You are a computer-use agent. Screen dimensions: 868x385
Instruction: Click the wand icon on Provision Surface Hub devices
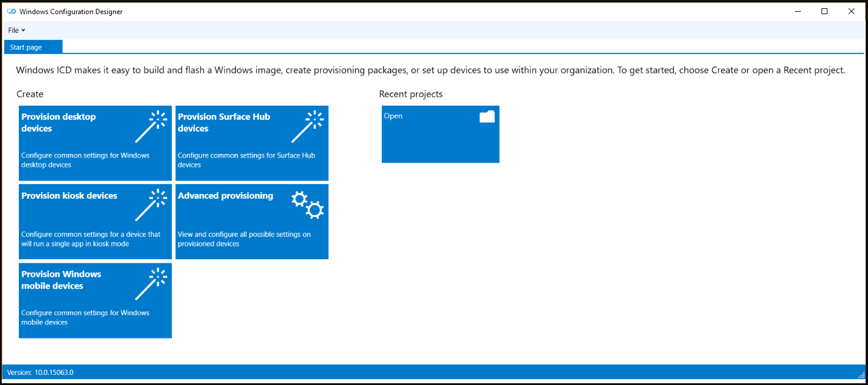[308, 127]
